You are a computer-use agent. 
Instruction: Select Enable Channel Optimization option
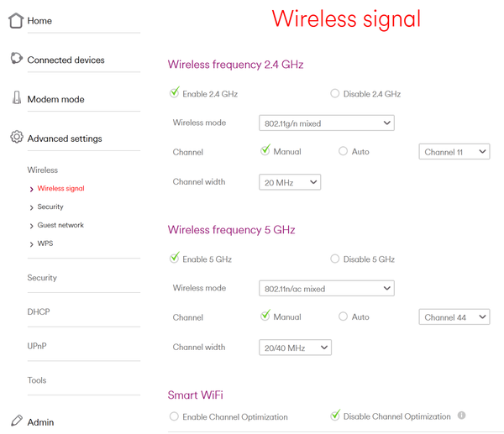point(174,416)
